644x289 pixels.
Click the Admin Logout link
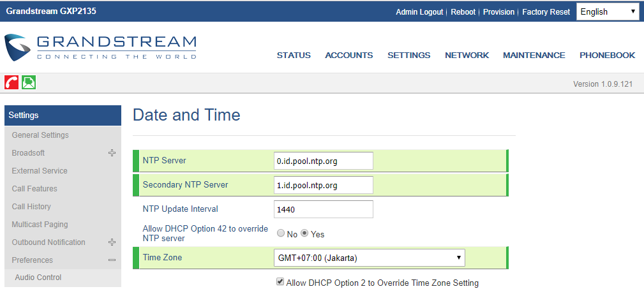(419, 12)
